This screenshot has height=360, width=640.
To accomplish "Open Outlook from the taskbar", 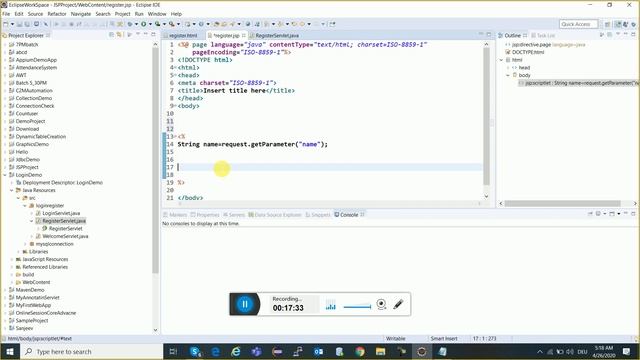I will tap(319, 351).
